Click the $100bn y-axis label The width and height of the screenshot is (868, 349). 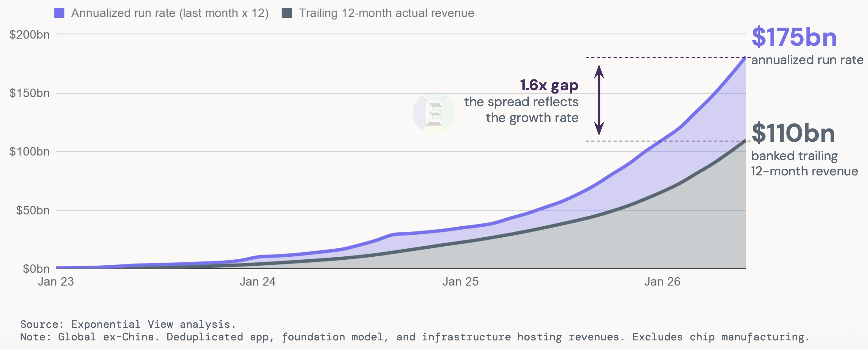pyautogui.click(x=30, y=152)
